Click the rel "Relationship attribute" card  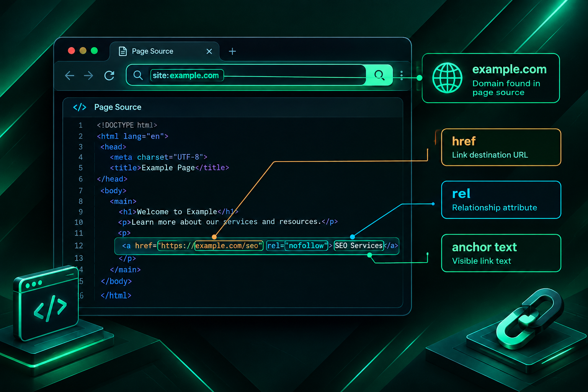coord(501,200)
